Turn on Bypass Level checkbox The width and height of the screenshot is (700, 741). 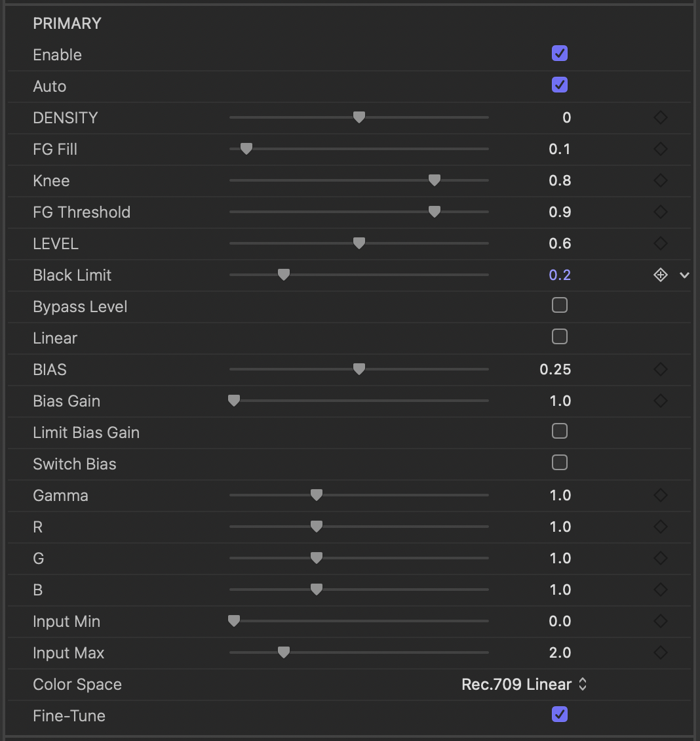pos(560,306)
